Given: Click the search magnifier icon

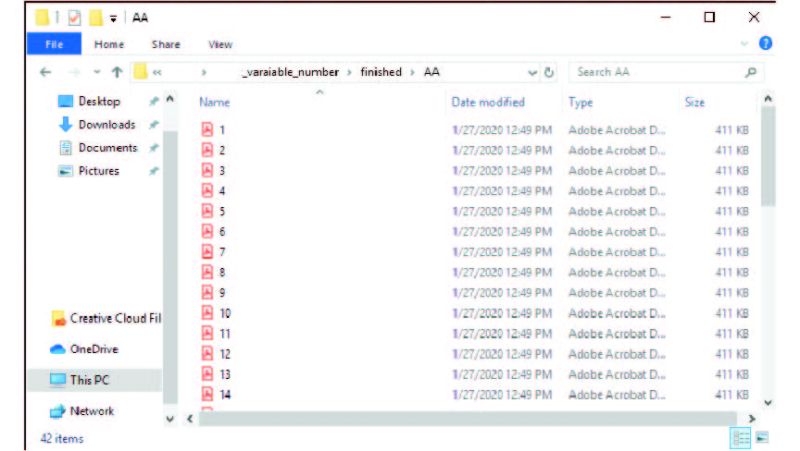Looking at the screenshot, I should tap(751, 72).
